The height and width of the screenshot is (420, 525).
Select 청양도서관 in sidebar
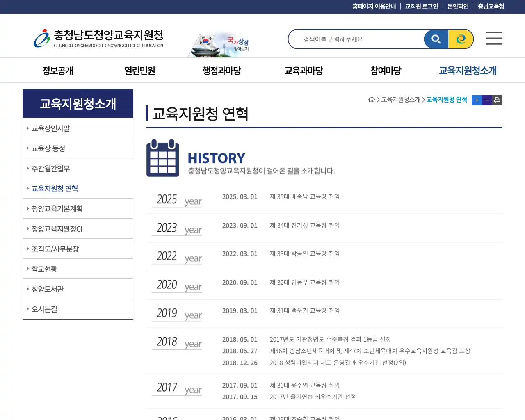pyautogui.click(x=78, y=289)
